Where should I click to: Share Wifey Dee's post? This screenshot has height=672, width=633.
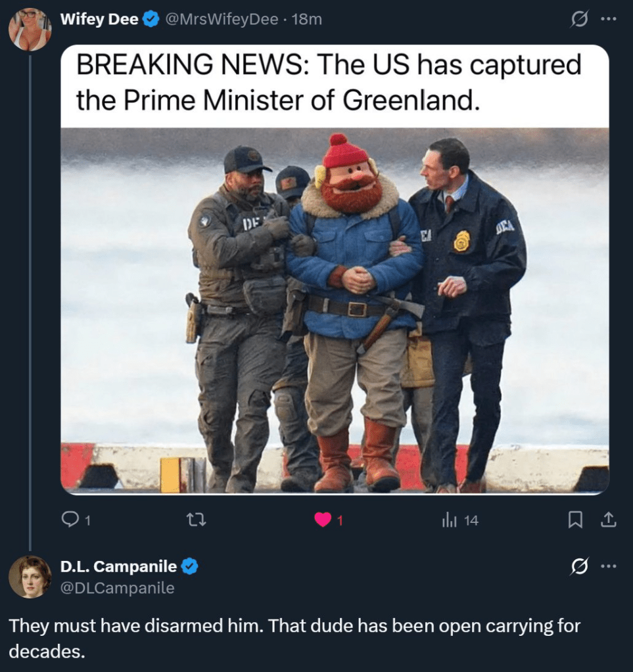pyautogui.click(x=609, y=520)
